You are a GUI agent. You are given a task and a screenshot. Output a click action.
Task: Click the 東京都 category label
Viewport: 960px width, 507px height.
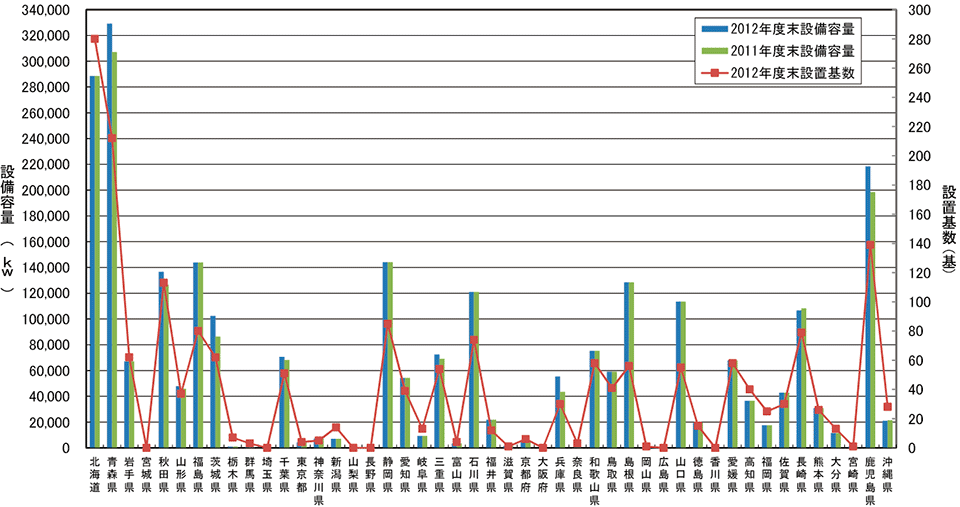click(x=301, y=473)
